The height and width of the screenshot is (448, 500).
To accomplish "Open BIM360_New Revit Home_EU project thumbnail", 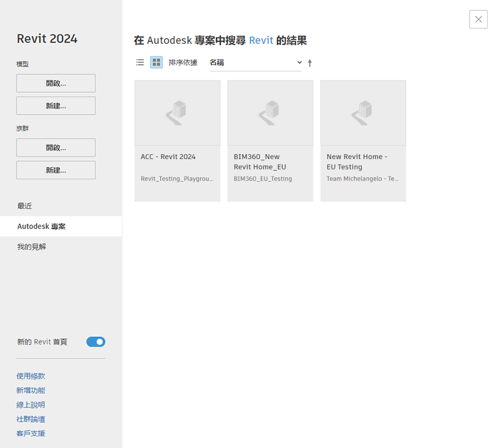I will point(270,113).
